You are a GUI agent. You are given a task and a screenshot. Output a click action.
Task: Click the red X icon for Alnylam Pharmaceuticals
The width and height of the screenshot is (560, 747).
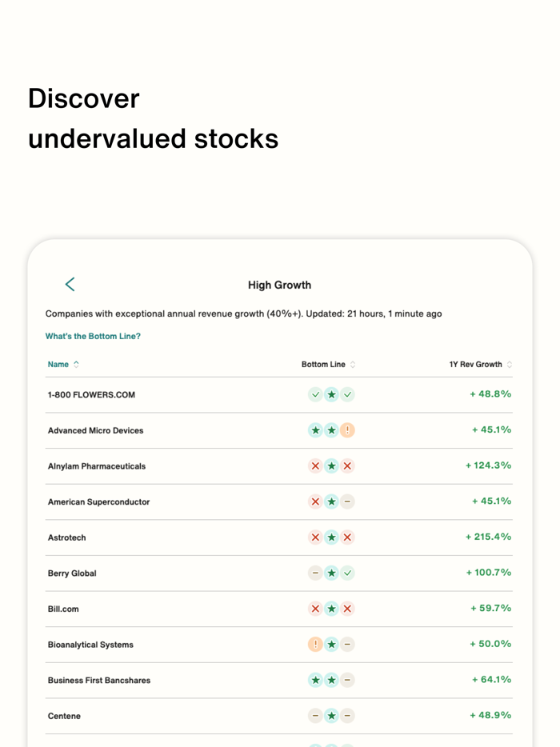tap(315, 465)
